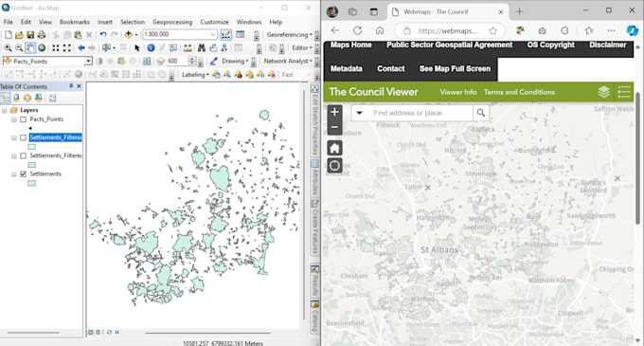The width and height of the screenshot is (644, 346).
Task: Open the Maps Home link
Action: pos(350,45)
